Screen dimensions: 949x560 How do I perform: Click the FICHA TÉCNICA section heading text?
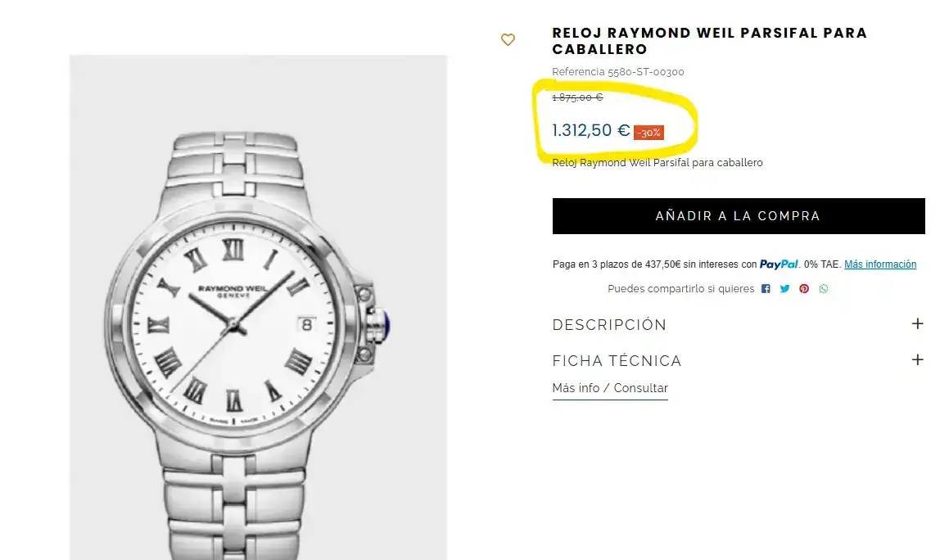[x=617, y=361]
